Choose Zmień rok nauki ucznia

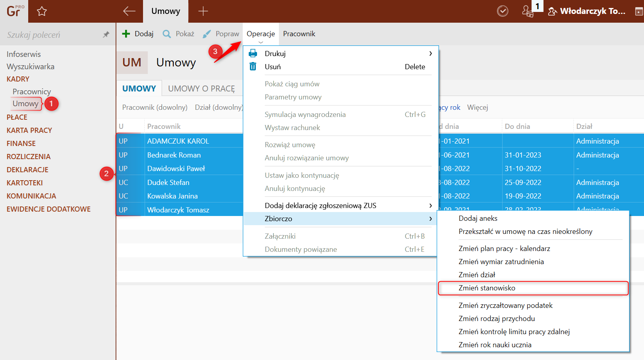tap(533, 344)
